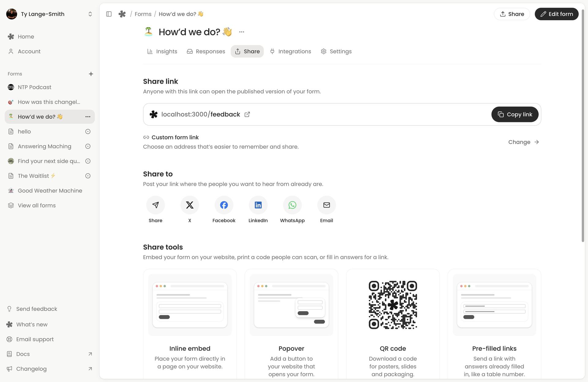Share via the paper-plane Share icon

tap(156, 205)
